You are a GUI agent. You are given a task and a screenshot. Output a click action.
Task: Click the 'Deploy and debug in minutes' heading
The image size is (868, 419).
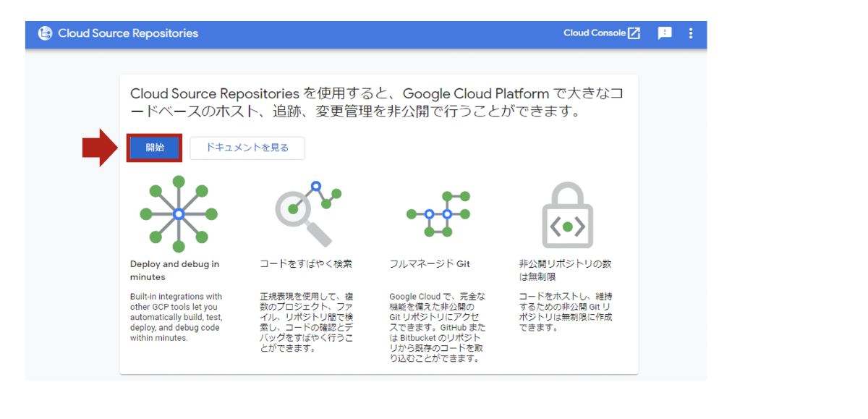coord(175,271)
